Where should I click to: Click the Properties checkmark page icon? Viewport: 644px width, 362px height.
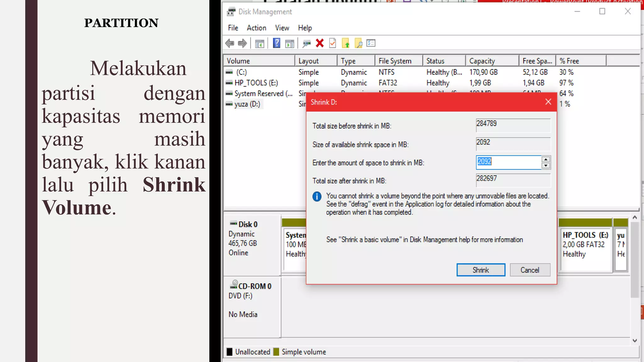[333, 43]
